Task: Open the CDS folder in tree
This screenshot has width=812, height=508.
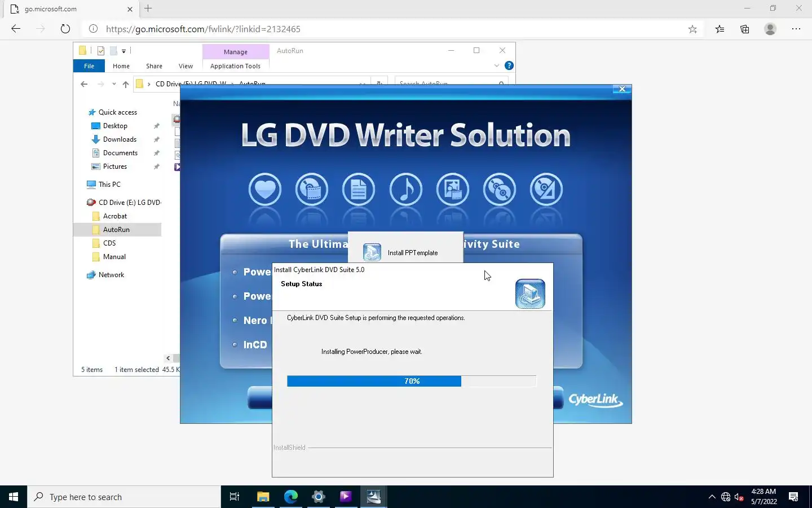Action: 109,243
